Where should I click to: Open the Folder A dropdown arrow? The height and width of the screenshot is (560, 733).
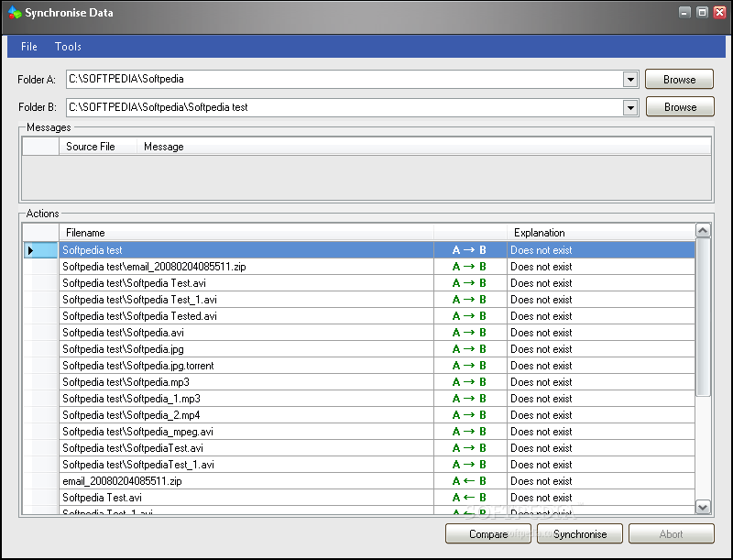point(630,80)
